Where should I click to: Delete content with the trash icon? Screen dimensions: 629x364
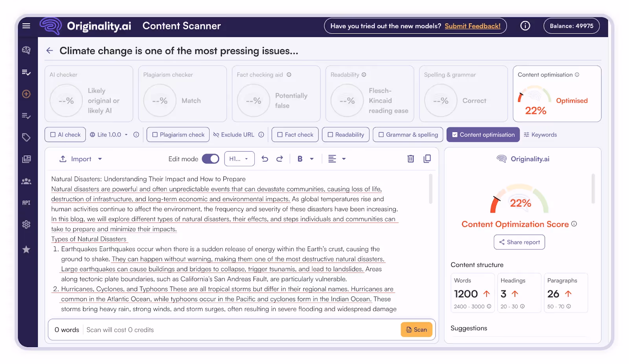(410, 159)
